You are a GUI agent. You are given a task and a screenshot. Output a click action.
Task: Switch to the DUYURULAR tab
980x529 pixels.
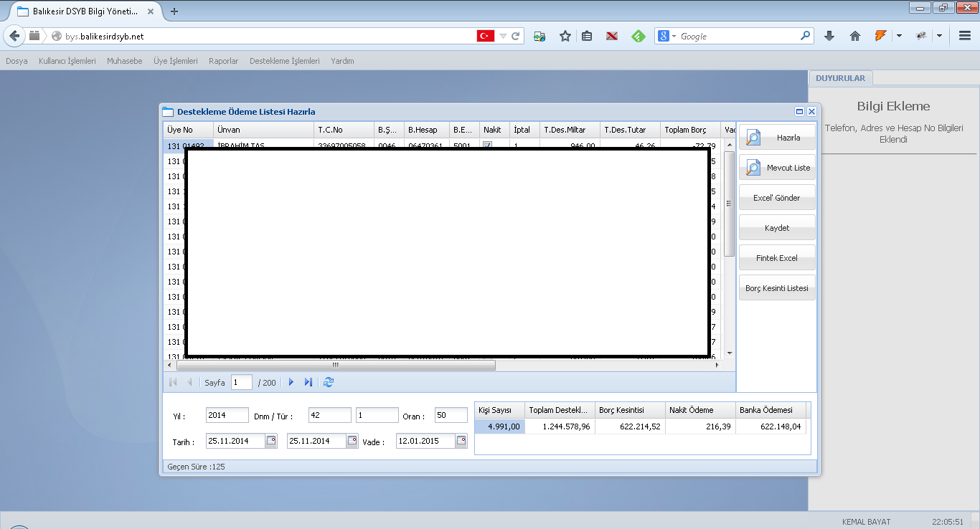tap(840, 78)
